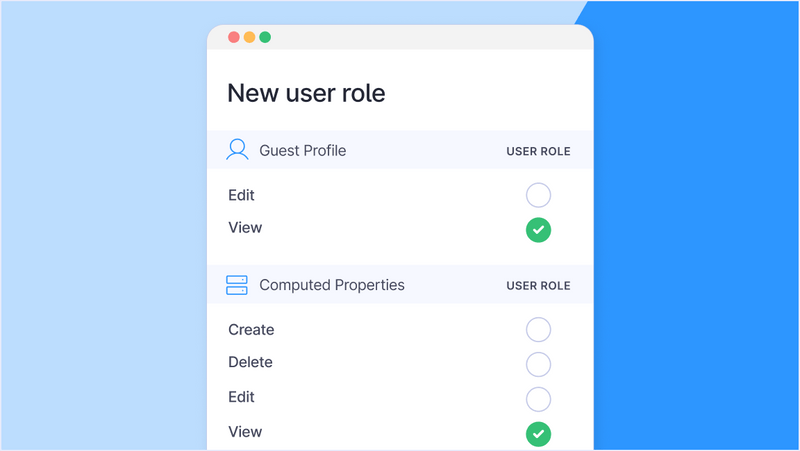
Task: Select the Guest Profile section header
Action: pyautogui.click(x=400, y=150)
